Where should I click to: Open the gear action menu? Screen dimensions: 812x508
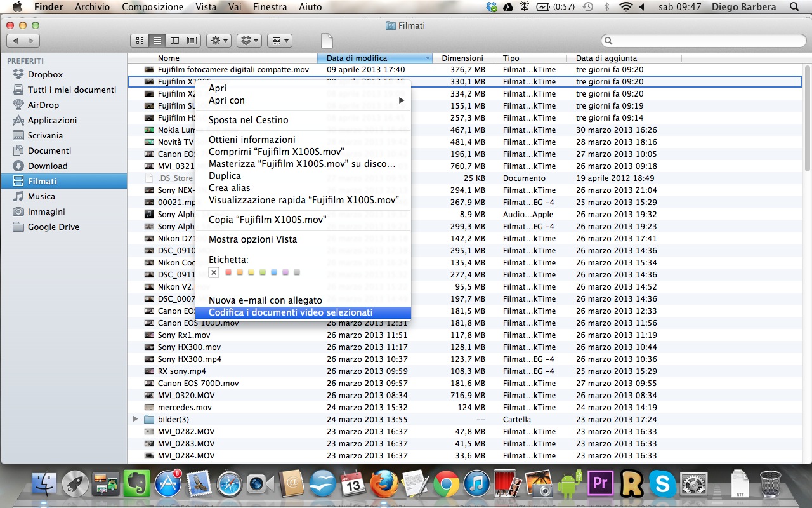(x=218, y=40)
